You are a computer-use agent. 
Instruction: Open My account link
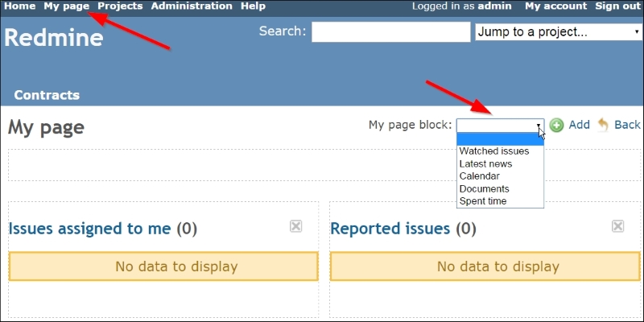555,6
